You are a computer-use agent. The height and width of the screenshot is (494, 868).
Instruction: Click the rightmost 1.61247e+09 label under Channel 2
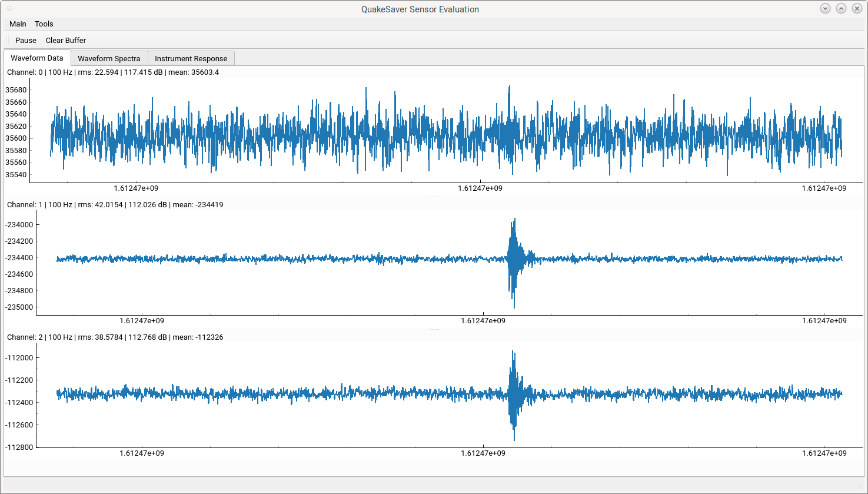coord(824,453)
